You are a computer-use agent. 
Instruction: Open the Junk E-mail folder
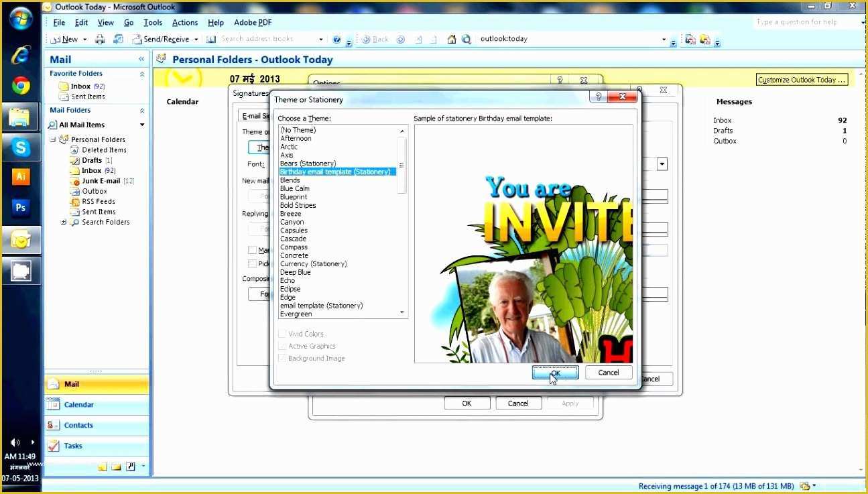click(x=102, y=181)
